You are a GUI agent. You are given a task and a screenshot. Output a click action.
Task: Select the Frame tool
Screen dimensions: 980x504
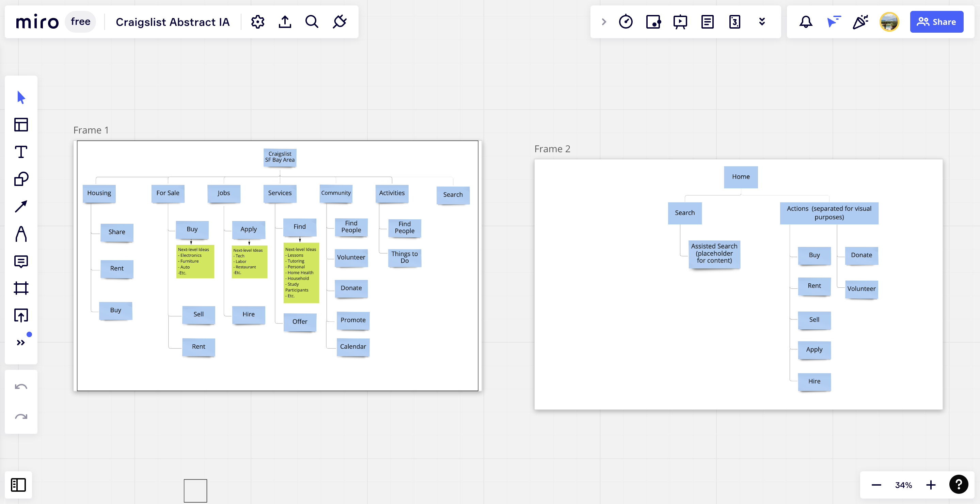point(21,288)
